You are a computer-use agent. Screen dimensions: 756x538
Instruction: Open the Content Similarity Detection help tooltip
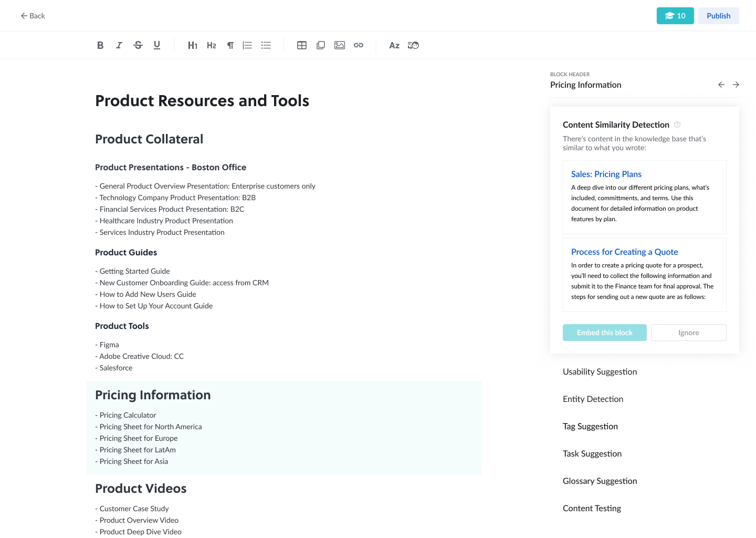(677, 125)
